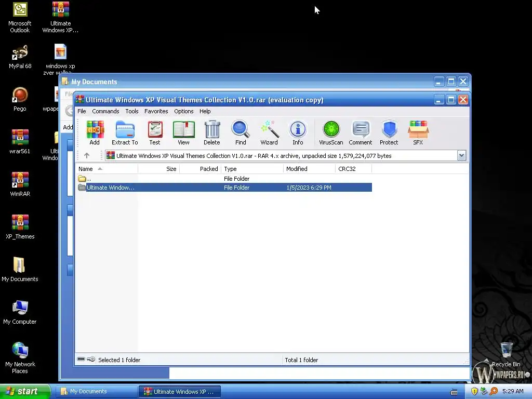Show archive Info
532x399 pixels.
[298, 132]
